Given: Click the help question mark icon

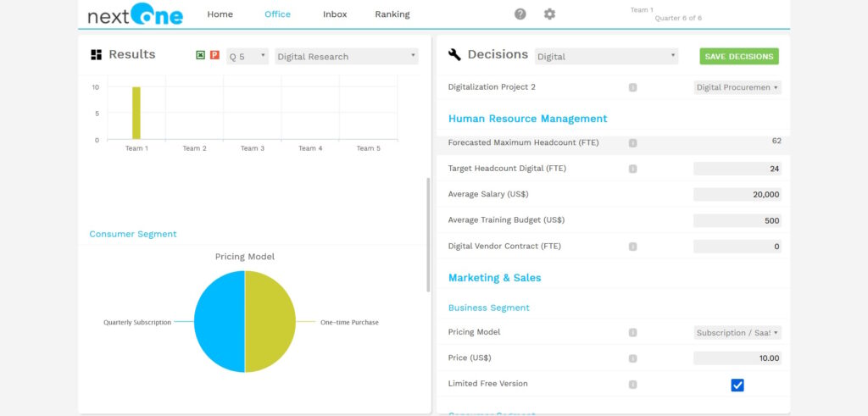Looking at the screenshot, I should [x=520, y=14].
